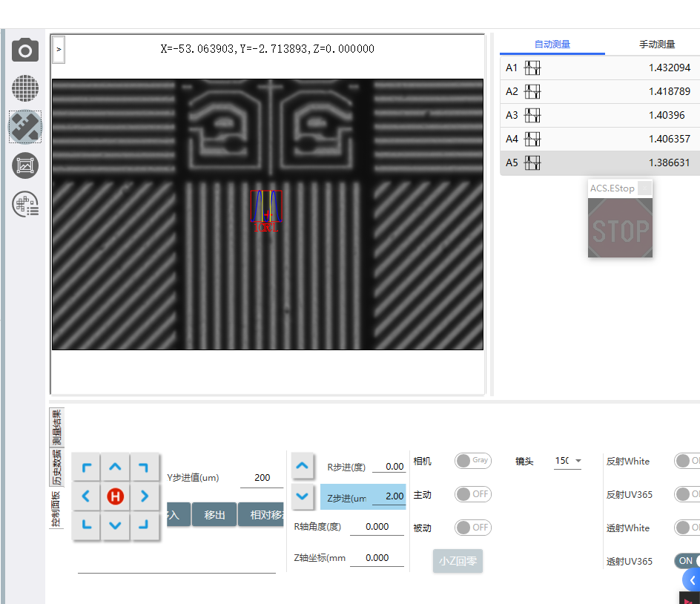Switch off the 透射UV365 toggle
700x604 pixels.
click(x=687, y=561)
